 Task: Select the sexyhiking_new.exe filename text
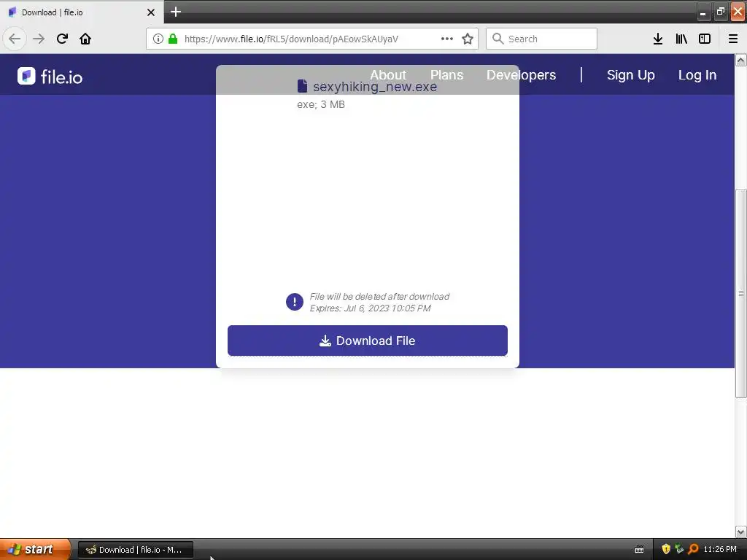[375, 87]
